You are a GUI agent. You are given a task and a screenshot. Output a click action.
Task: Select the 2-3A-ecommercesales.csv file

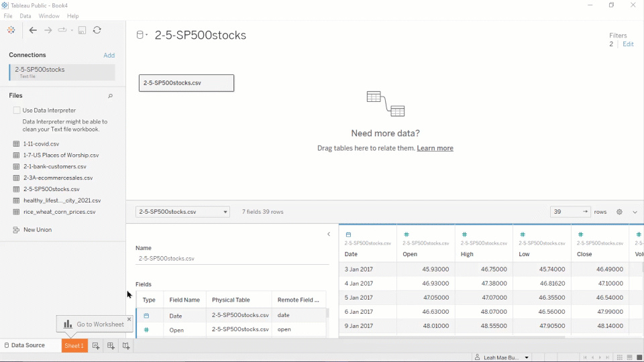click(58, 178)
